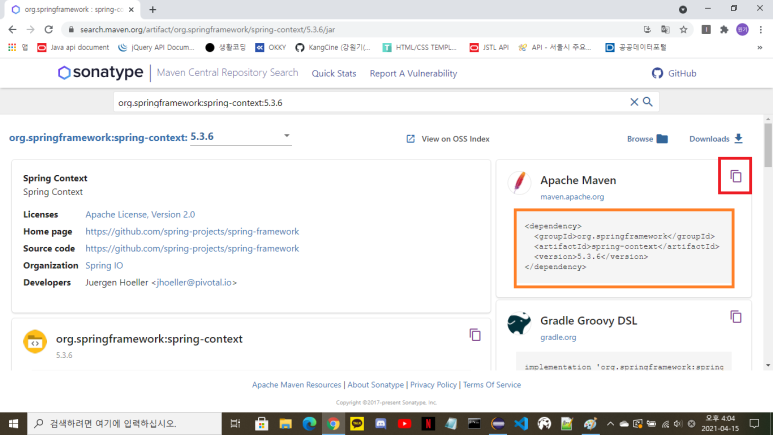Viewport: 773px width, 435px height.
Task: Open Windows Start menu
Action: (13, 424)
